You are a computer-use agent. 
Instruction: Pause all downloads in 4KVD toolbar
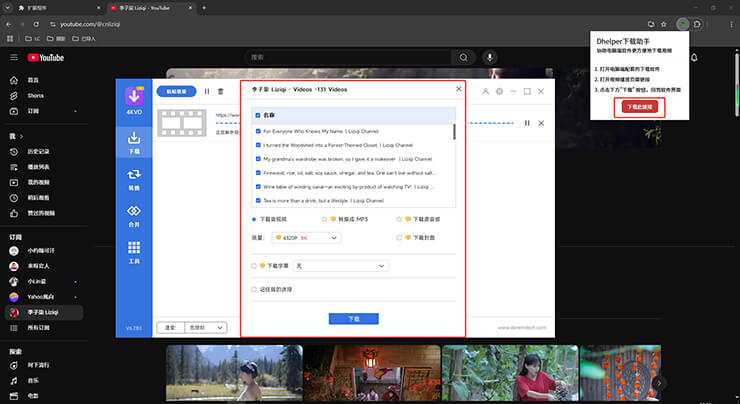207,92
